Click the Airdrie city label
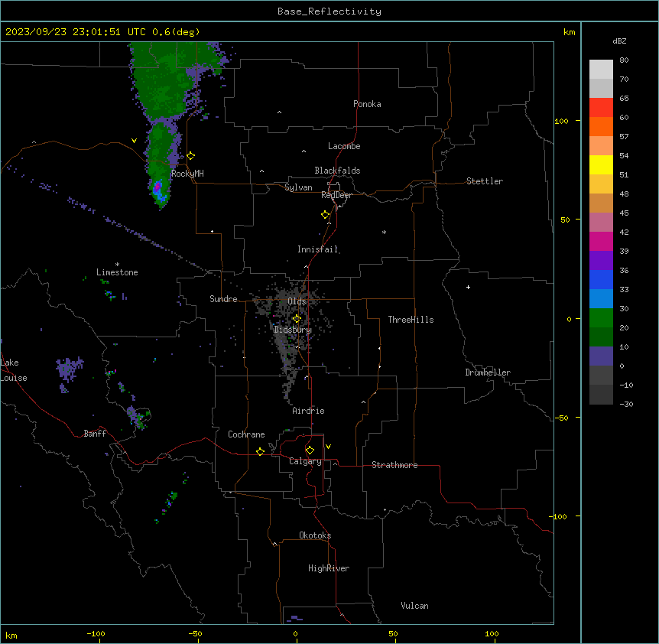Screen dimensions: 659x644 click(x=309, y=411)
